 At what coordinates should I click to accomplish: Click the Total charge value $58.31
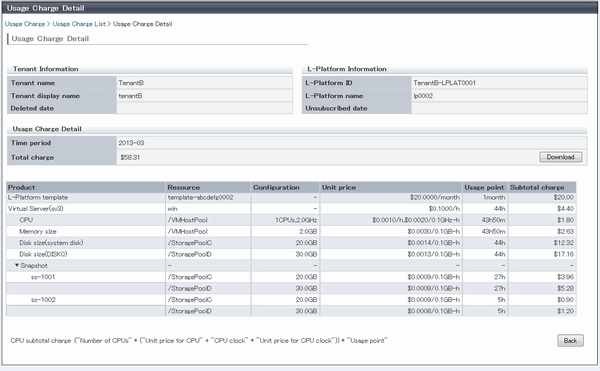(x=130, y=157)
